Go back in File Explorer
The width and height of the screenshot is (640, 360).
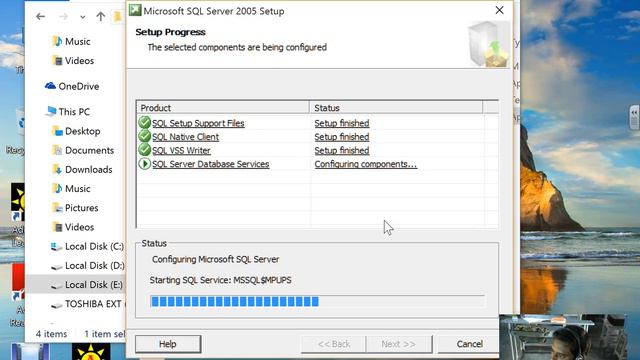pyautogui.click(x=40, y=16)
